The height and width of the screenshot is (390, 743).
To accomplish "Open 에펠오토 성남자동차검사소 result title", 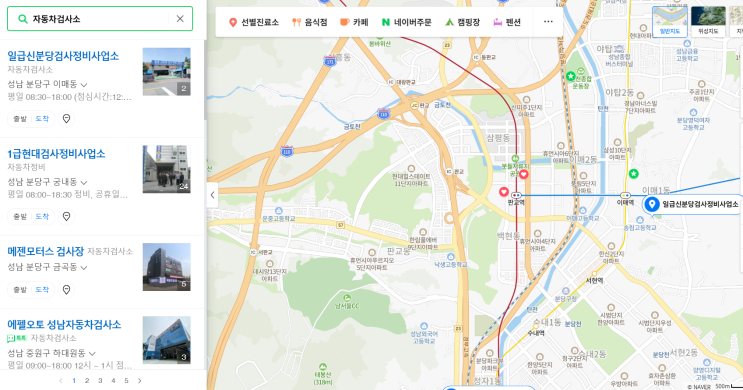I will [64, 325].
